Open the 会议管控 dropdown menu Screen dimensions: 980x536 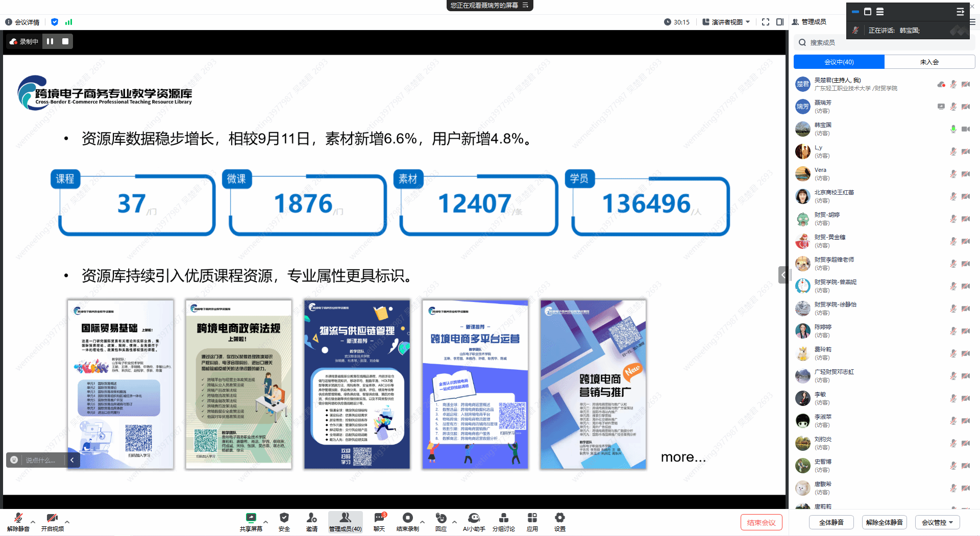tap(937, 522)
